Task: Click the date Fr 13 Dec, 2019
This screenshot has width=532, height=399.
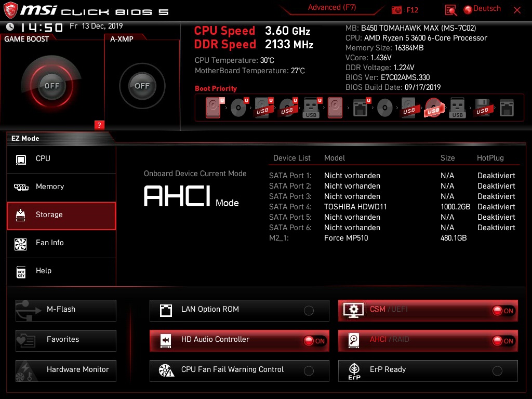Action: tap(96, 26)
